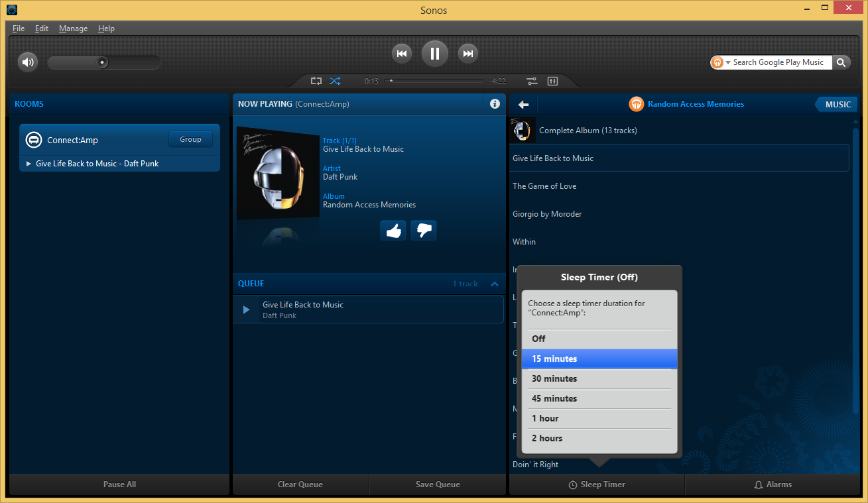868x503 pixels.
Task: Click the remaining time display -4:22
Action: [498, 81]
